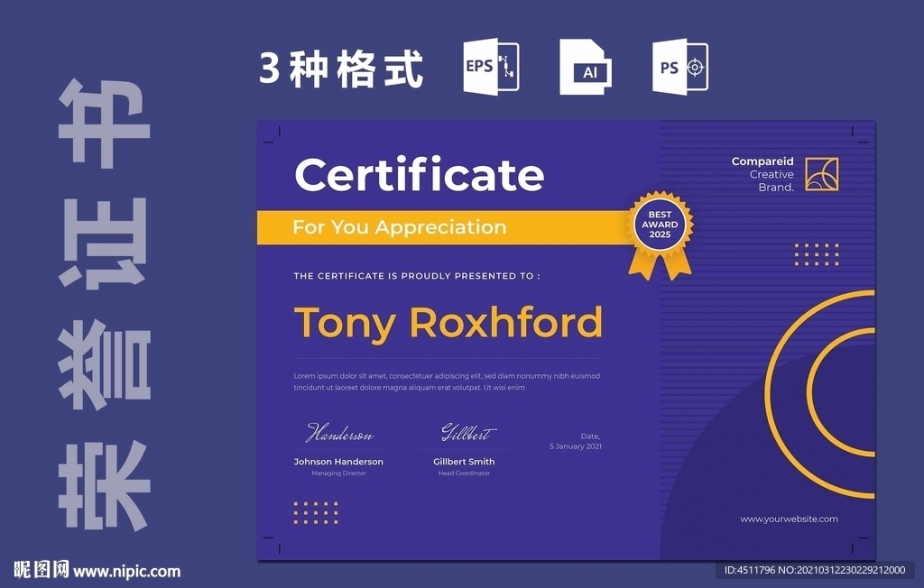Click the "Johnson Handerson" name
The image size is (924, 588).
click(x=338, y=462)
